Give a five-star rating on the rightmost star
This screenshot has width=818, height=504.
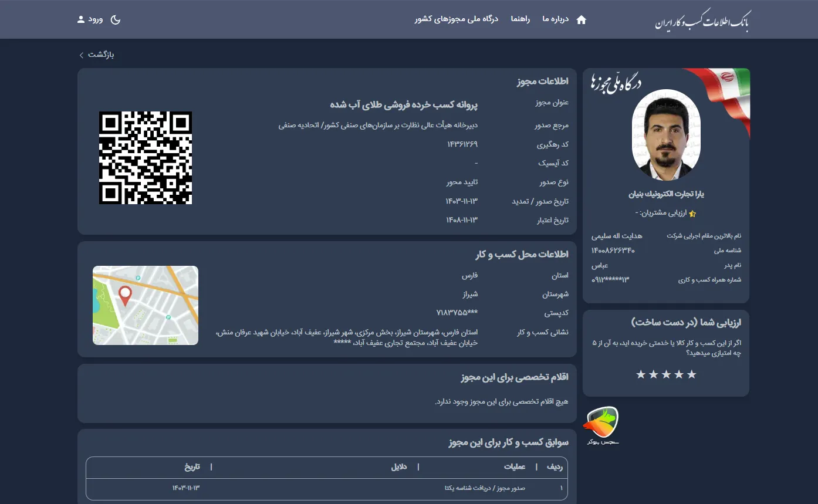click(x=691, y=374)
